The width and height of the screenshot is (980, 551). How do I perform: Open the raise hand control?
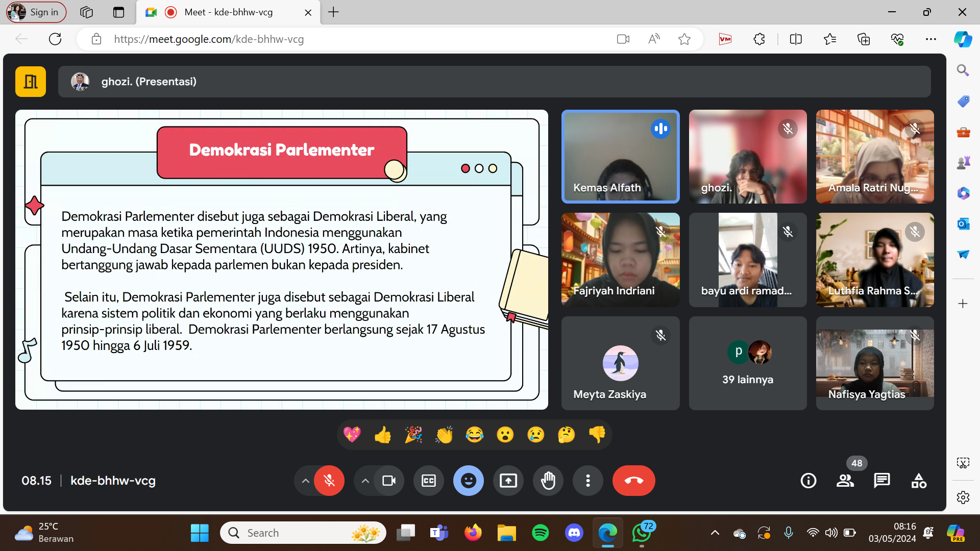click(548, 481)
